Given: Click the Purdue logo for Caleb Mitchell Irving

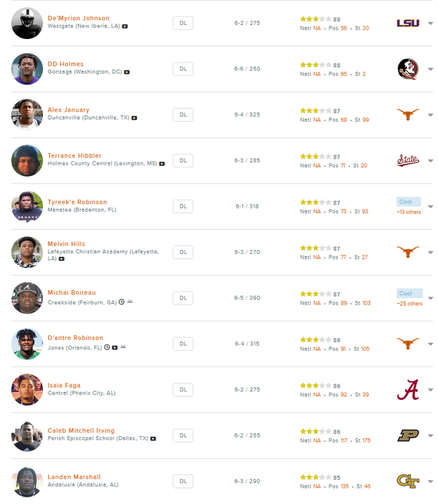Looking at the screenshot, I should pos(408,435).
